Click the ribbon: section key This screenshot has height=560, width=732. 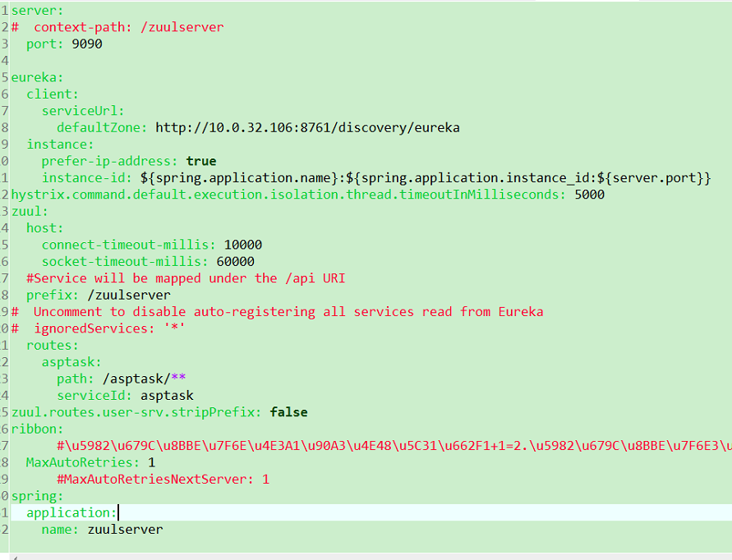[x=33, y=429]
